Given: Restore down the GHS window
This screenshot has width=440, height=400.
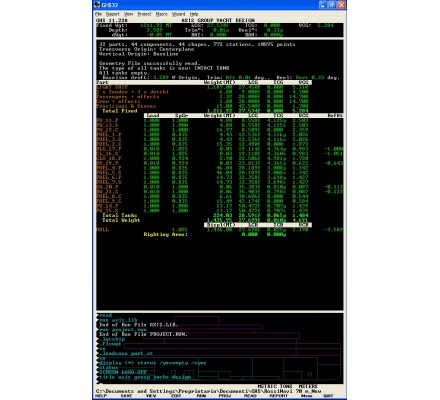Looking at the screenshot, I should pyautogui.click(x=332, y=5).
